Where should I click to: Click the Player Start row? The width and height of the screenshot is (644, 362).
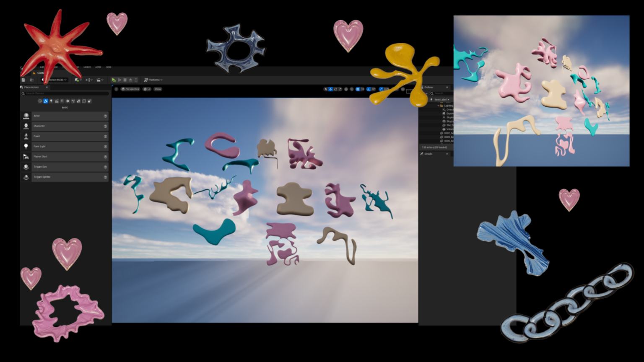65,156
